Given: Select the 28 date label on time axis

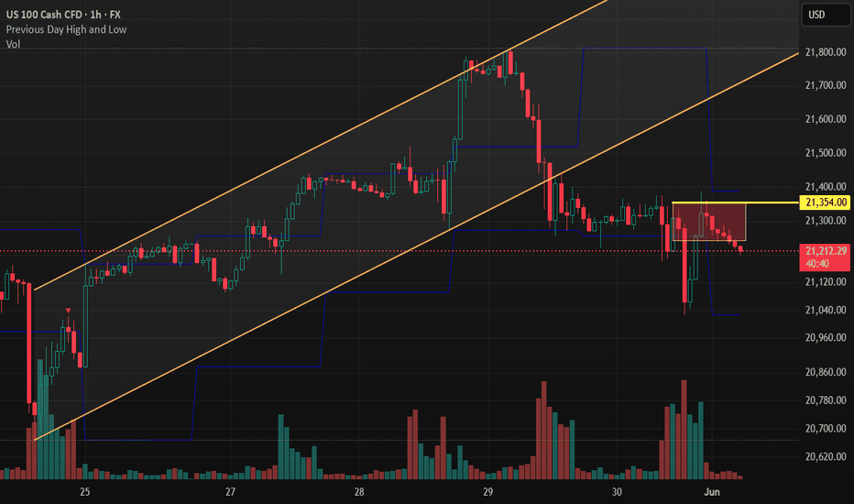Looking at the screenshot, I should [359, 492].
